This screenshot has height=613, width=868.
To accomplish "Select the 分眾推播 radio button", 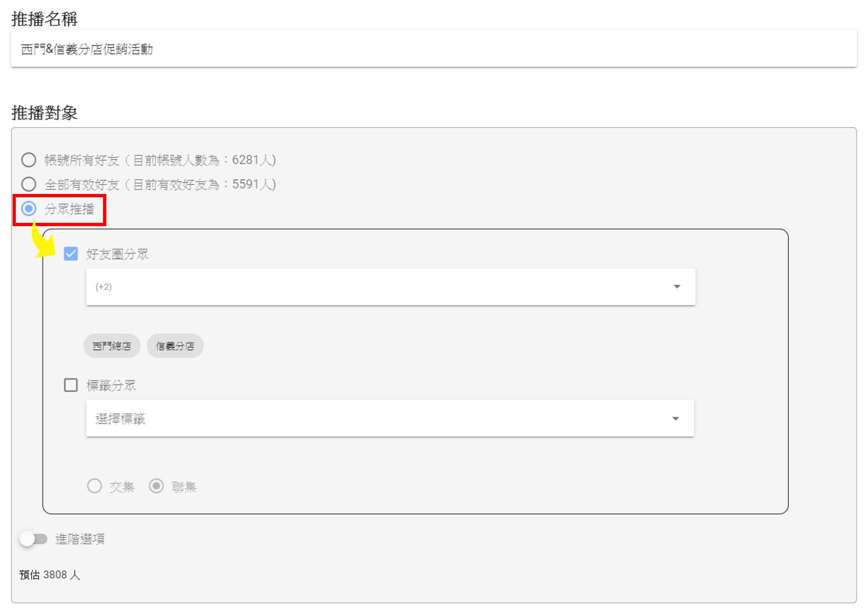I will click(29, 209).
